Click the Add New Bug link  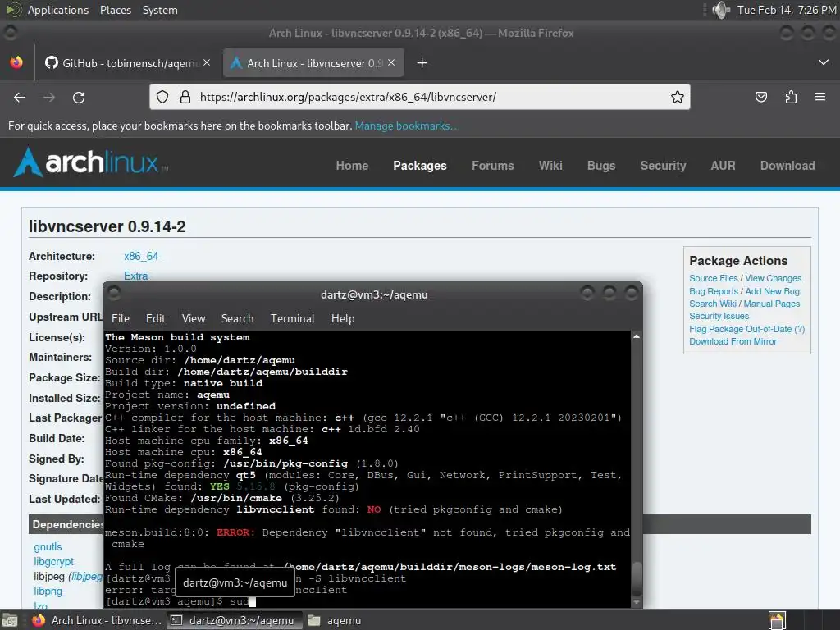772,291
